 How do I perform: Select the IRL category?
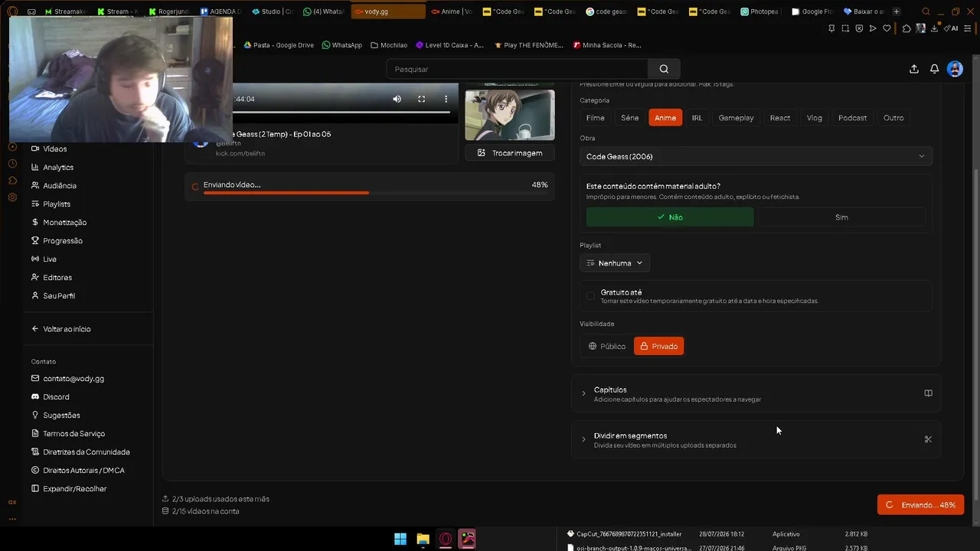tap(697, 118)
